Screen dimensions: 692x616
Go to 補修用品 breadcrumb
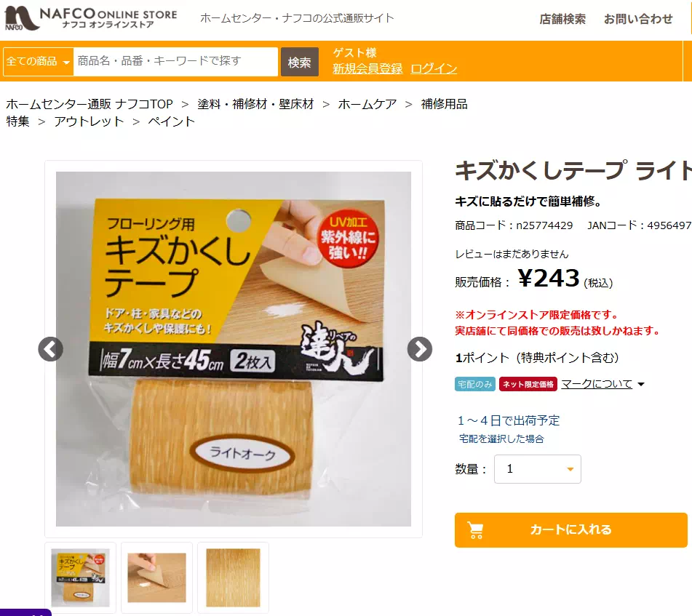(x=444, y=104)
